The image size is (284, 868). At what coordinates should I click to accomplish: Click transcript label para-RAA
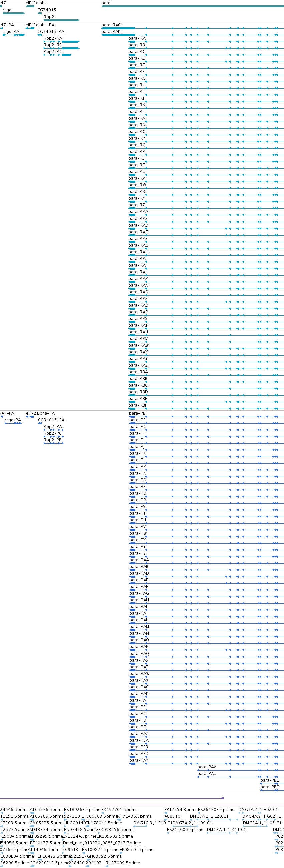point(138,211)
